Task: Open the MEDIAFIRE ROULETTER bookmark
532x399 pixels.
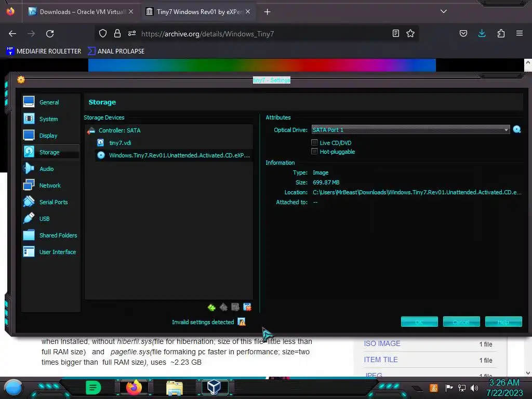Action: click(x=44, y=51)
